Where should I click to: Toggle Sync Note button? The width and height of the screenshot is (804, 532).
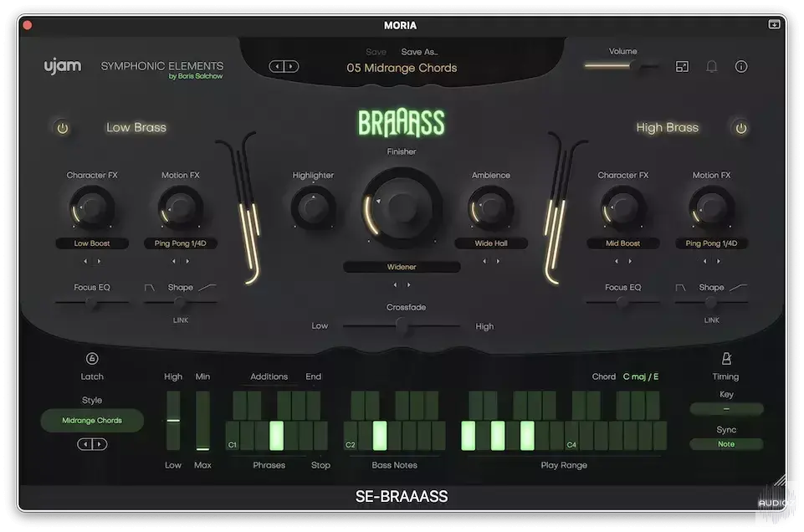[726, 444]
